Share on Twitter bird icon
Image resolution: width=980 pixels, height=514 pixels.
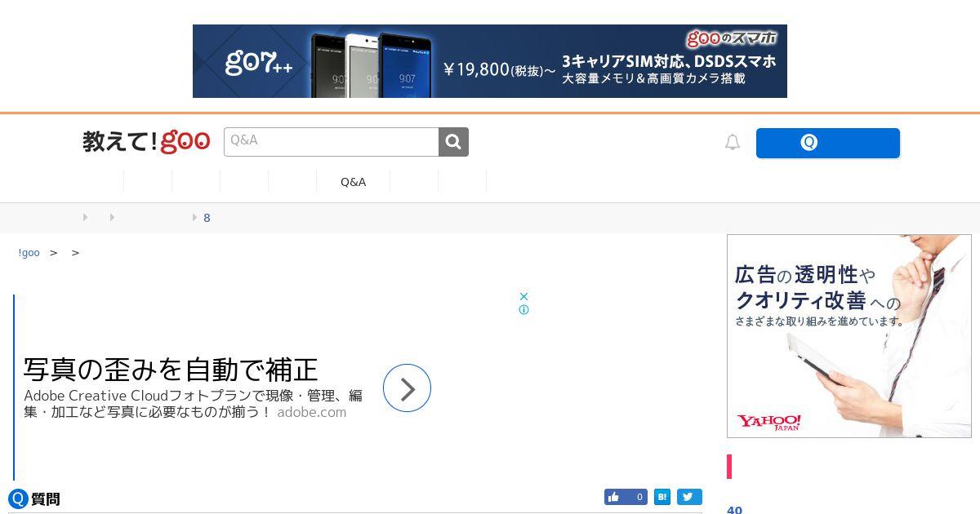[x=689, y=497]
